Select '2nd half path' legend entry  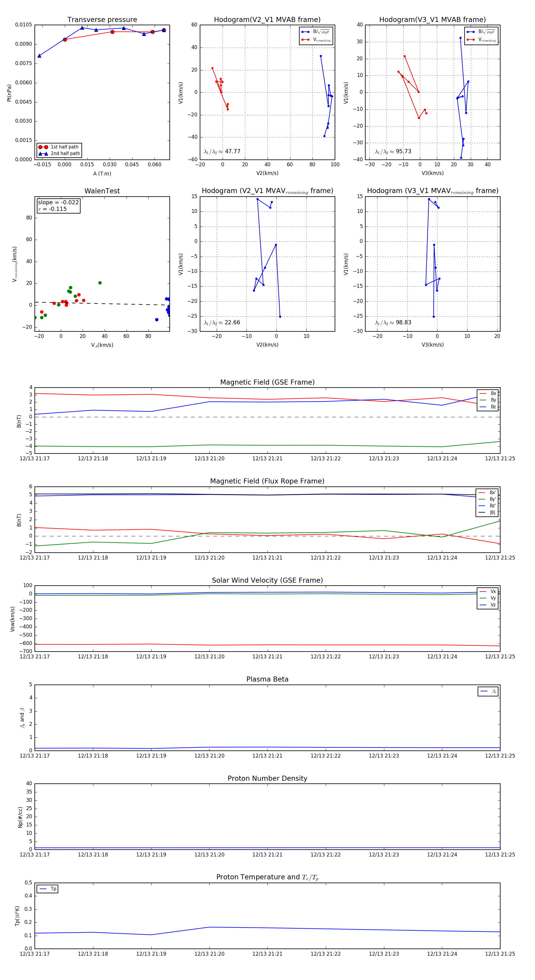59,154
